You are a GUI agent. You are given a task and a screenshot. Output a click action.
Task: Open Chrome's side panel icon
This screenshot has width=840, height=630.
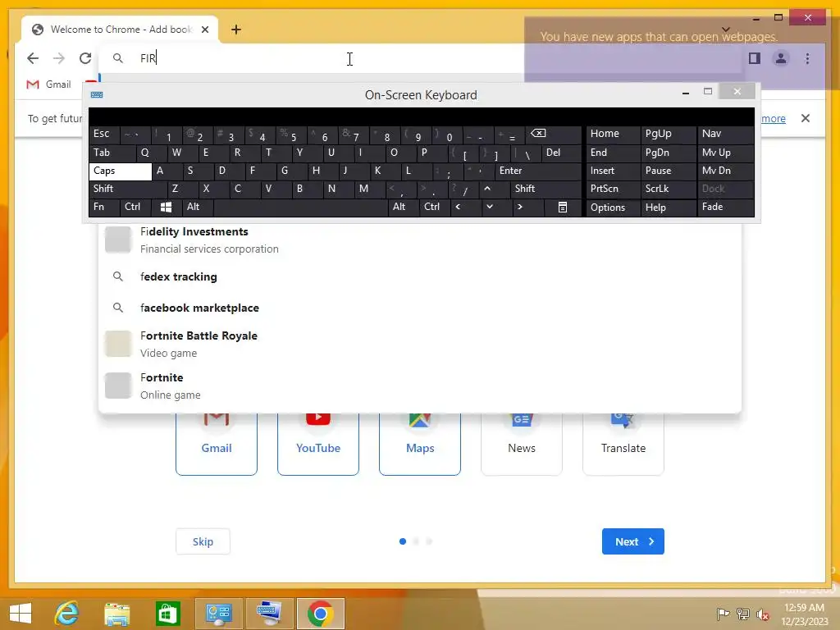point(755,58)
